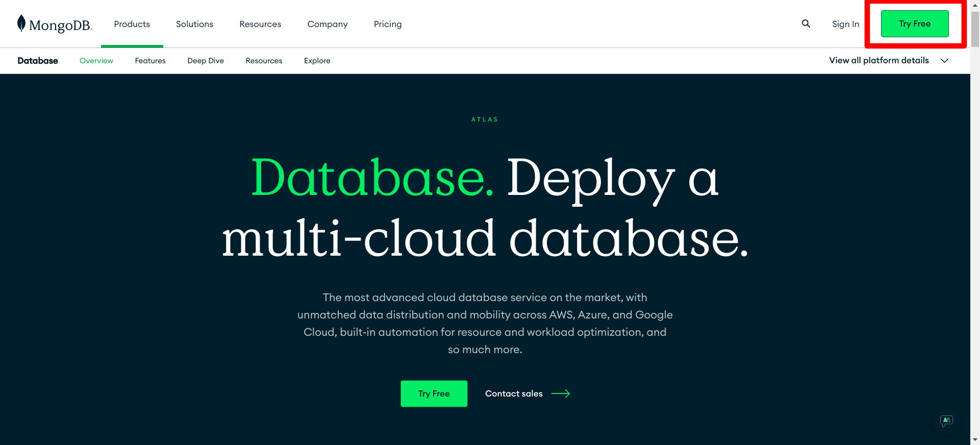Open the chat support icon
This screenshot has width=980, height=445.
[946, 421]
